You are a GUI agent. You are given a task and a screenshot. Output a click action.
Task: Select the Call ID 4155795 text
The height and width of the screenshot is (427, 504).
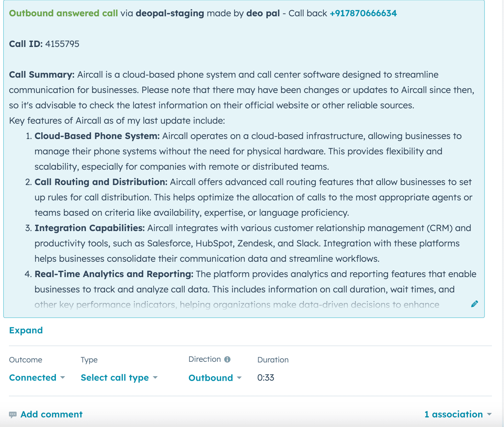click(63, 43)
